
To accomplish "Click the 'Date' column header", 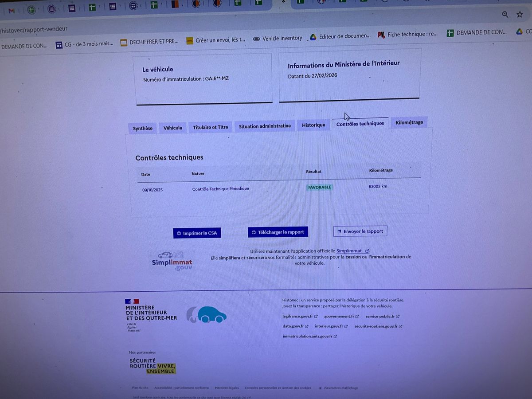I will (x=145, y=175).
